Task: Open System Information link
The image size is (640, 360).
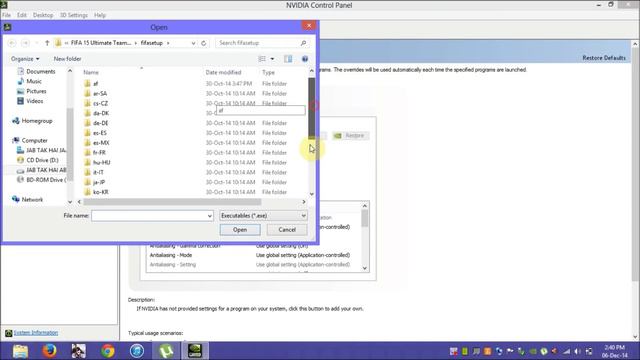Action: [x=36, y=333]
